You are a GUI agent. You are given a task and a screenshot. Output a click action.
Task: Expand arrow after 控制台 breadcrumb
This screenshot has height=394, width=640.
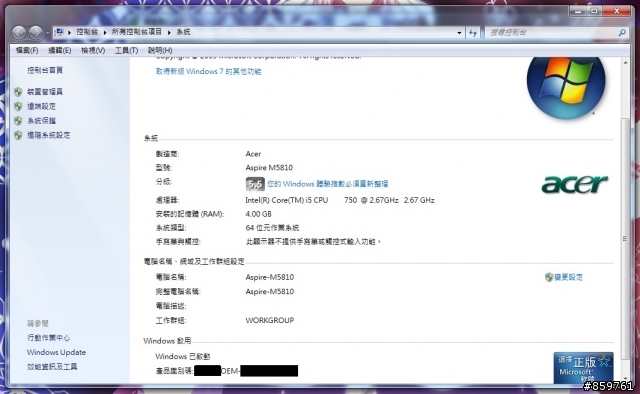tap(105, 32)
